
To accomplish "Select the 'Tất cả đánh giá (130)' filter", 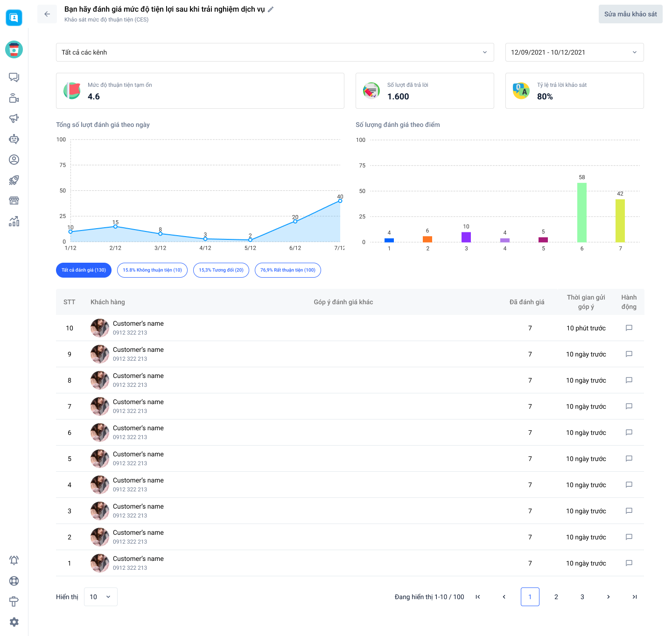I will coord(84,270).
